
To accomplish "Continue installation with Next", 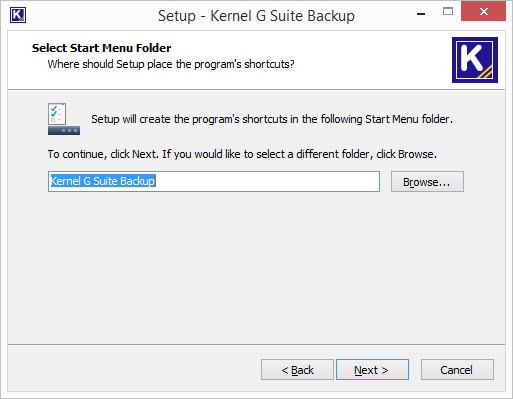I will [372, 370].
